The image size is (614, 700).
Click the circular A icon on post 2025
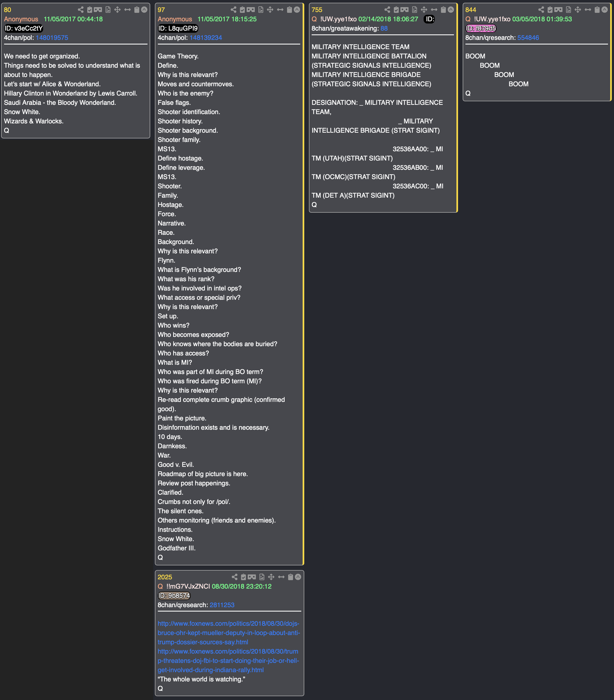298,577
